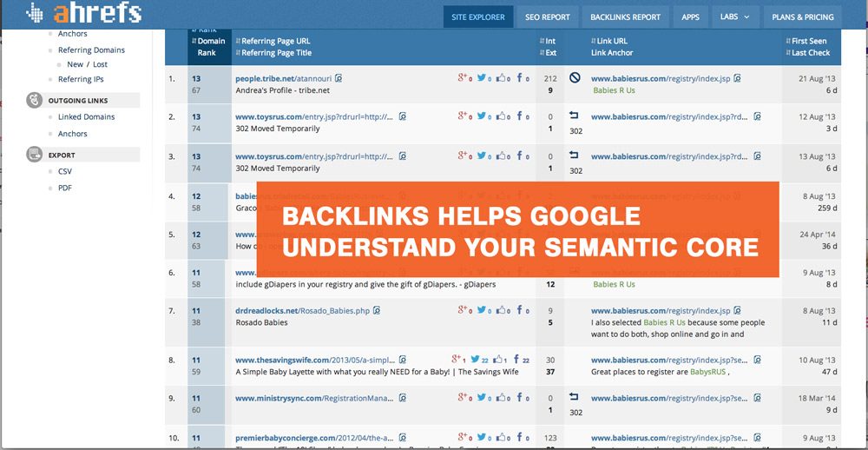This screenshot has width=868, height=450.
Task: Click the ahrefs logo
Action: [83, 13]
